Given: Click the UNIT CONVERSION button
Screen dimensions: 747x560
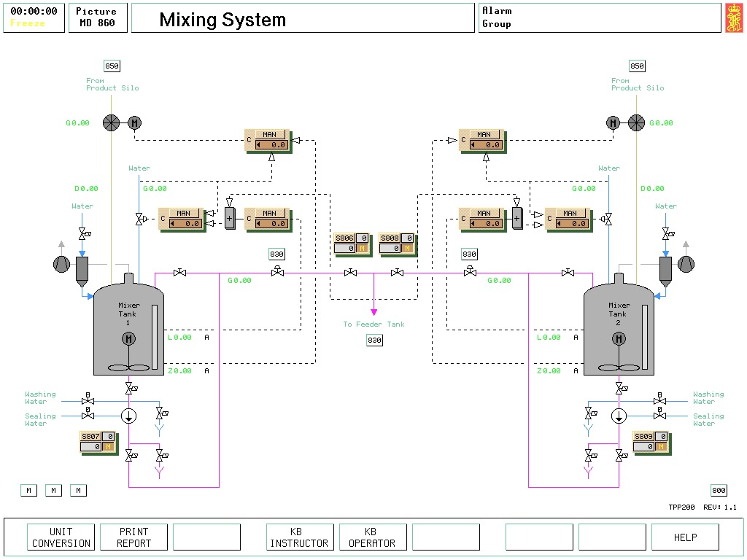Looking at the screenshot, I should click(61, 537).
